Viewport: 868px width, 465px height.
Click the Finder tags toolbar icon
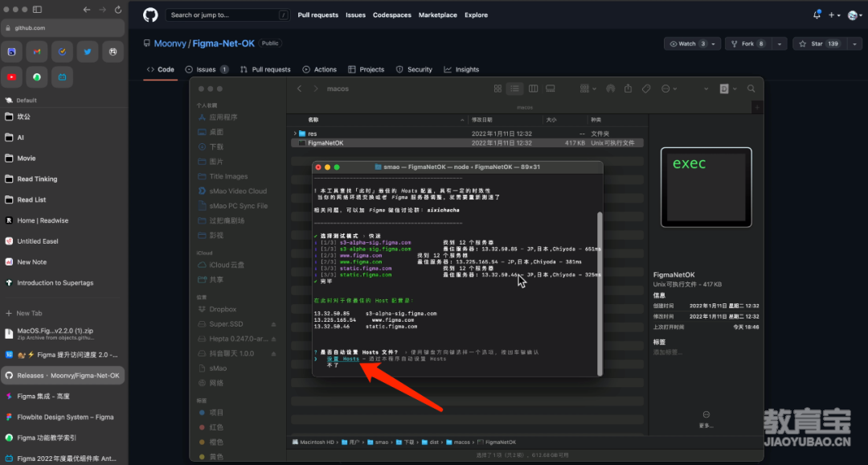point(646,88)
